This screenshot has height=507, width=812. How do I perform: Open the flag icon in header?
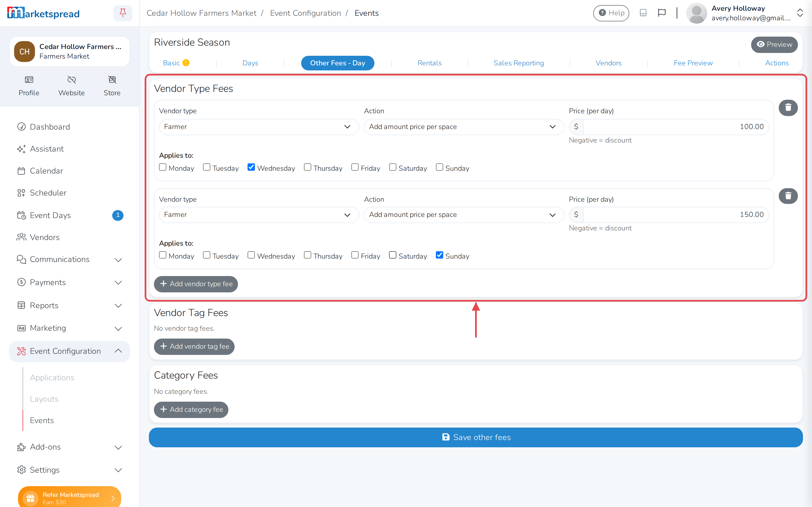coord(662,13)
